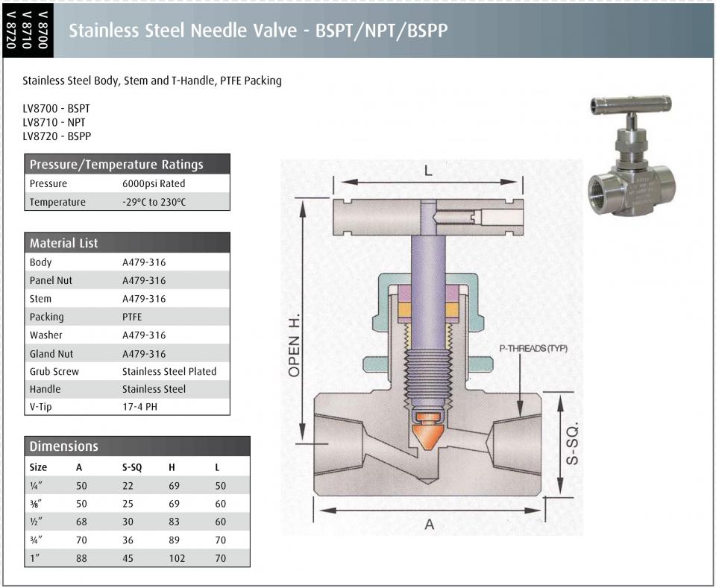Select the P-THREADS (TYP) annotation
The height and width of the screenshot is (588, 716).
click(x=533, y=349)
